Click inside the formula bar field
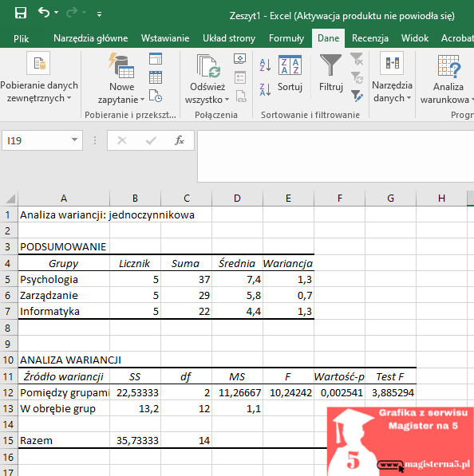The image size is (474, 476). click(x=336, y=156)
